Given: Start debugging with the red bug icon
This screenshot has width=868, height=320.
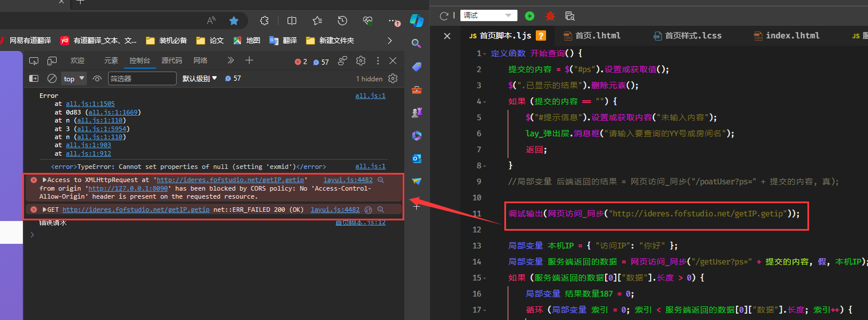Looking at the screenshot, I should click(550, 15).
